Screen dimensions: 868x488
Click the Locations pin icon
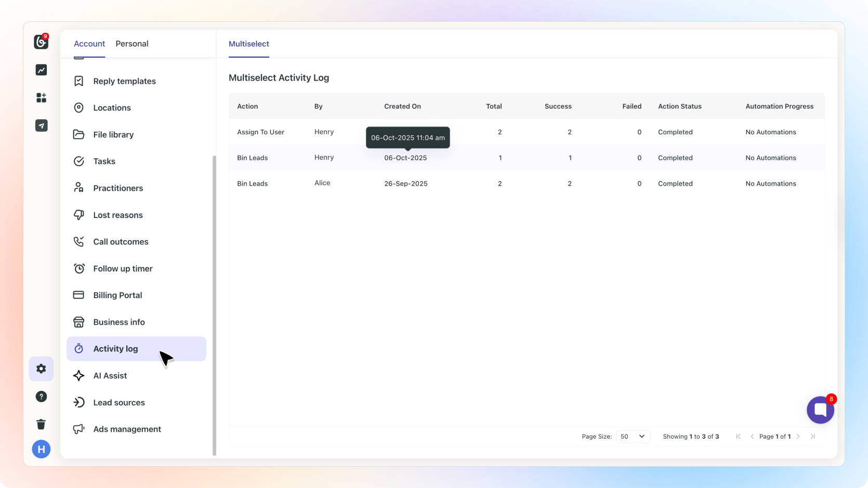click(x=79, y=108)
